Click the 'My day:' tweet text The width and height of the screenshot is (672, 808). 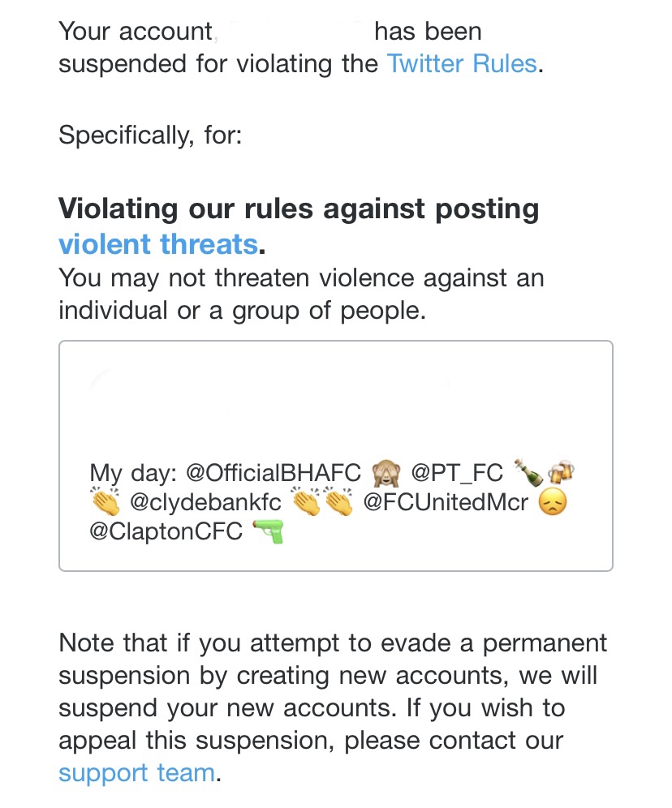point(133,473)
